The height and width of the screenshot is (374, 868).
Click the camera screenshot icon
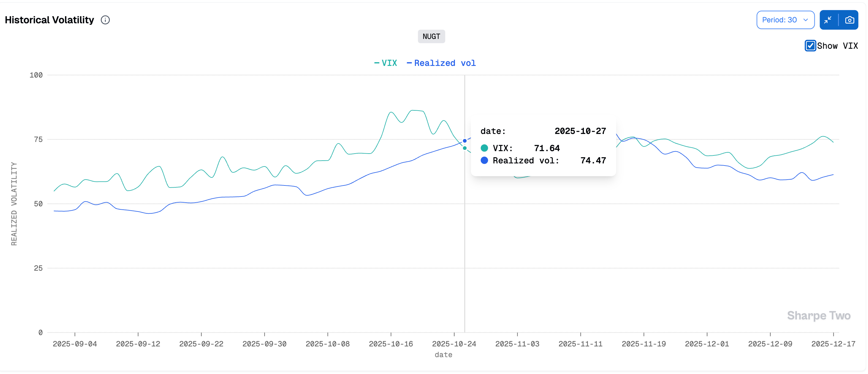pos(850,20)
